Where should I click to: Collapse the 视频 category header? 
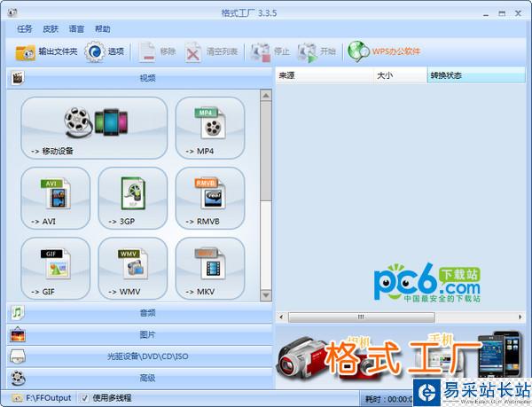point(139,78)
